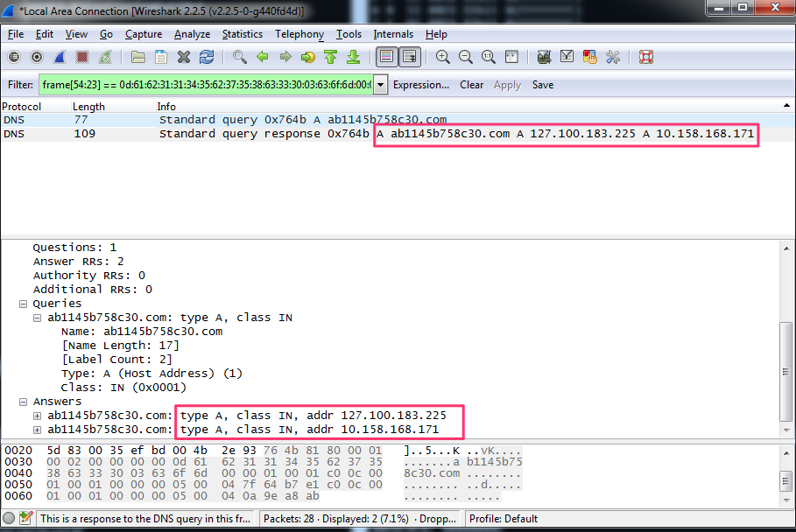Open the Statistics menu
This screenshot has width=796, height=532.
pos(243,34)
